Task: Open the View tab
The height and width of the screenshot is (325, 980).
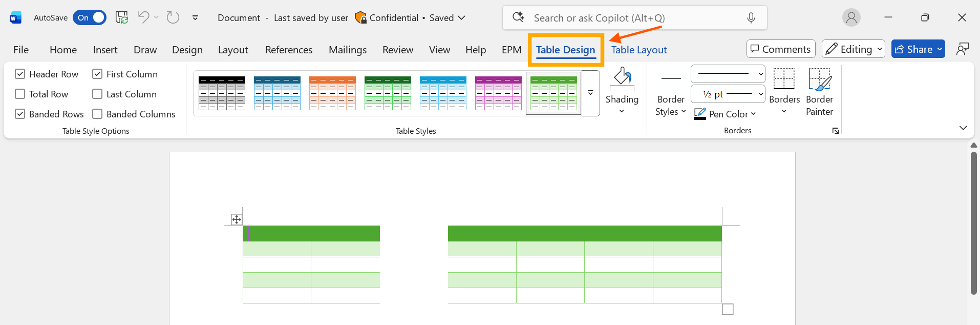Action: coord(439,50)
